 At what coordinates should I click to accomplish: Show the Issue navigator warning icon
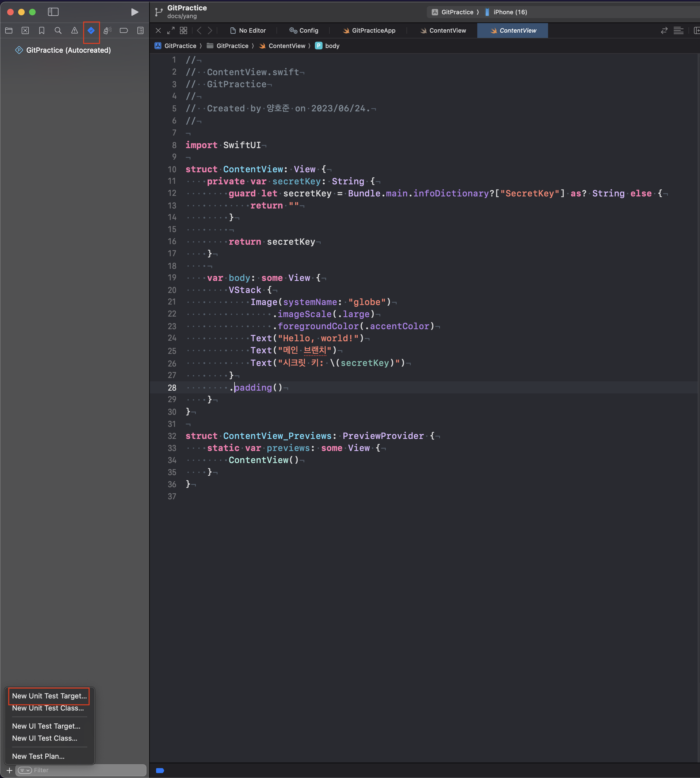[x=75, y=30]
